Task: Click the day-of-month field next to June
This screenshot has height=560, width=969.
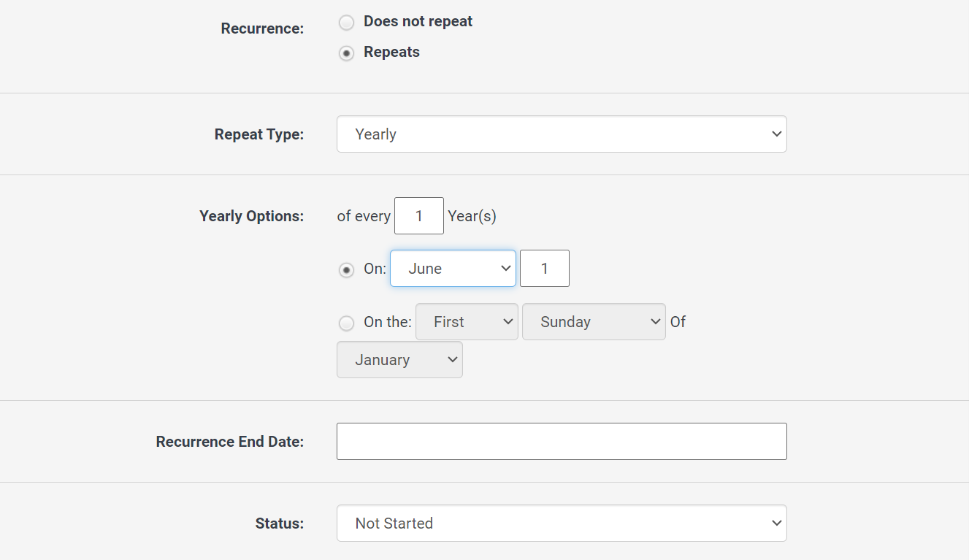Action: point(545,269)
